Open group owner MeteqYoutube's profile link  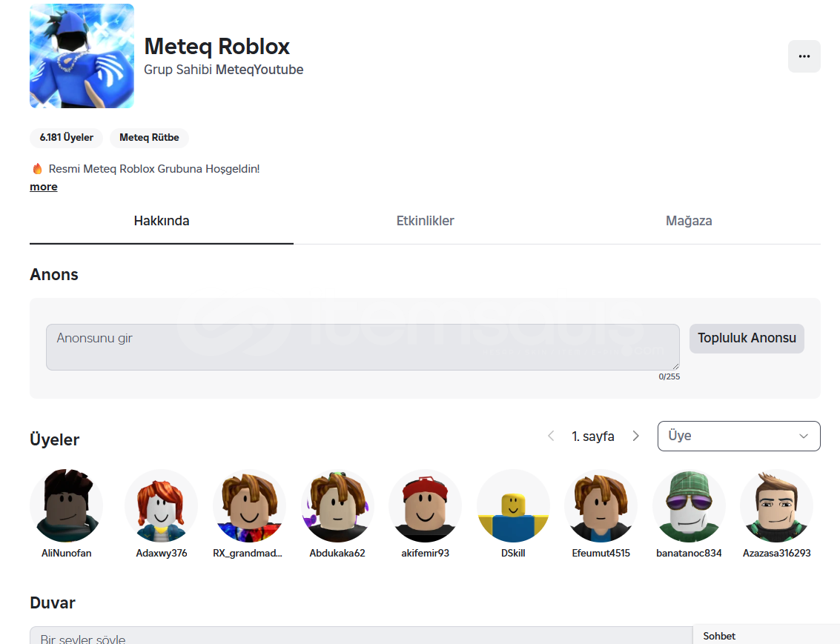[259, 70]
